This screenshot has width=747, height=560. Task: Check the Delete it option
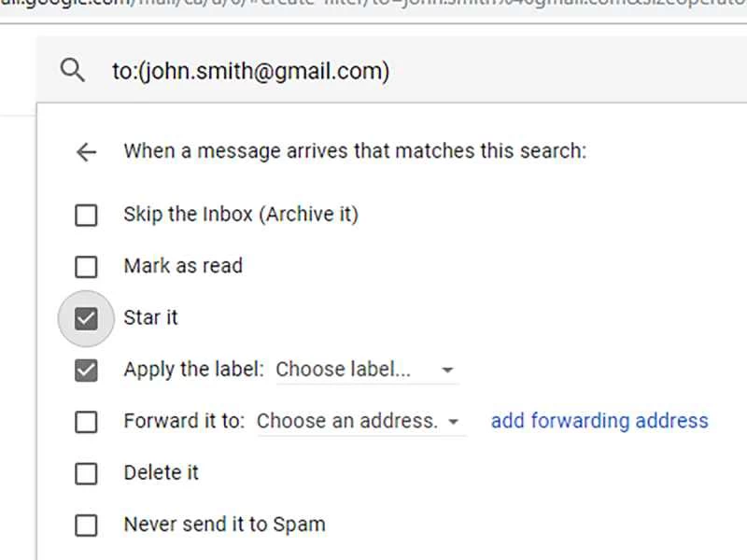coord(86,472)
